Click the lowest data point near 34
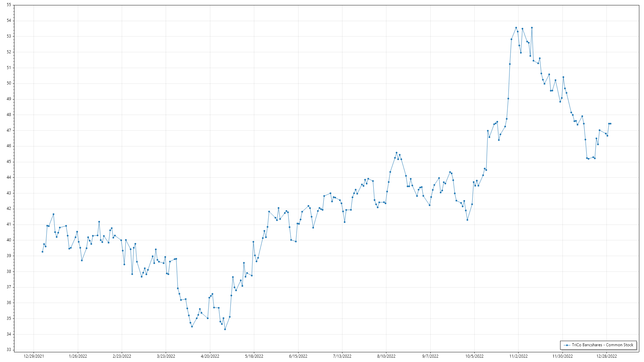Image resolution: width=644 pixels, height=362 pixels. (x=225, y=329)
